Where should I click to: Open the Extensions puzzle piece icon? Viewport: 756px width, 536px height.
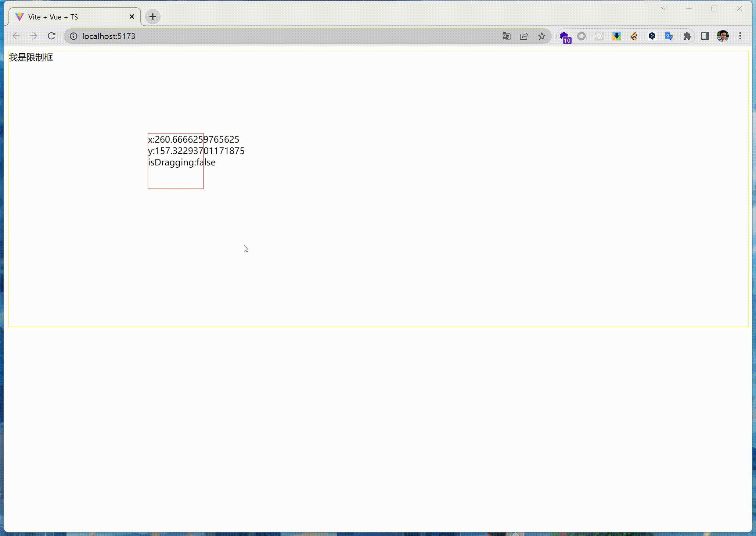687,36
